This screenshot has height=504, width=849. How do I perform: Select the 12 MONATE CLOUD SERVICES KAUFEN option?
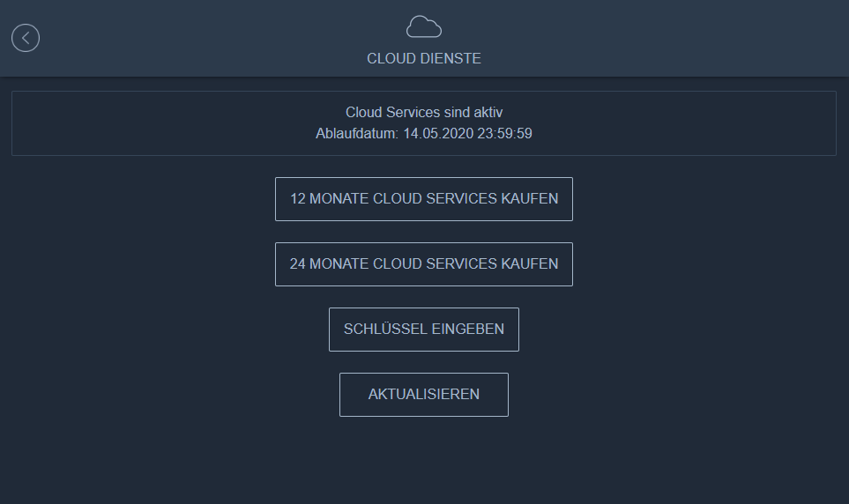pyautogui.click(x=423, y=199)
